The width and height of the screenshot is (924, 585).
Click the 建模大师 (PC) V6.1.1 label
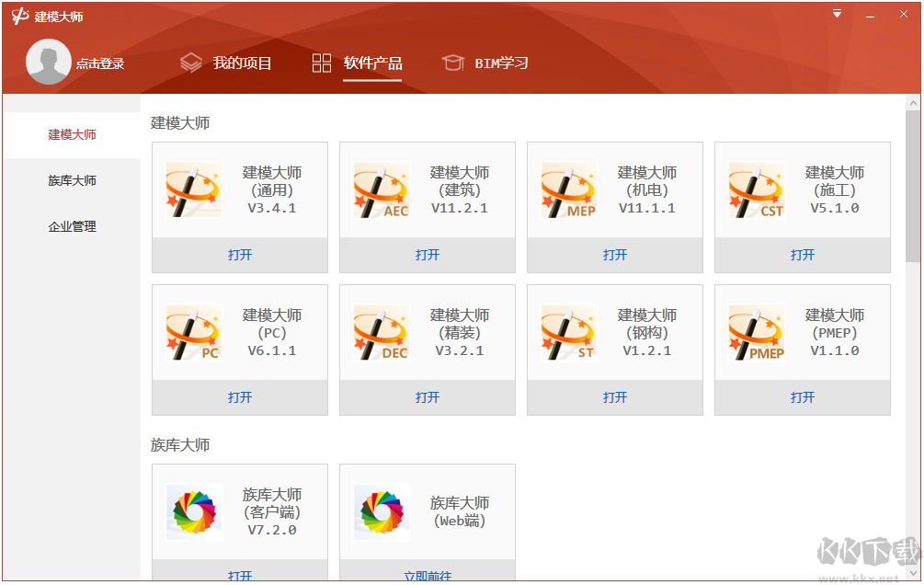[x=272, y=333]
